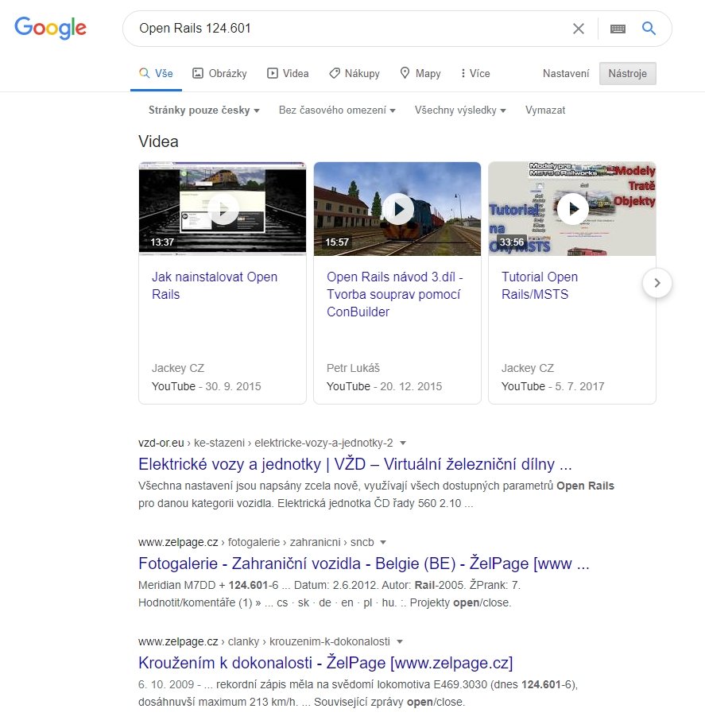This screenshot has width=705, height=728.
Task: Open the on-screen keyboard icon
Action: click(x=618, y=29)
